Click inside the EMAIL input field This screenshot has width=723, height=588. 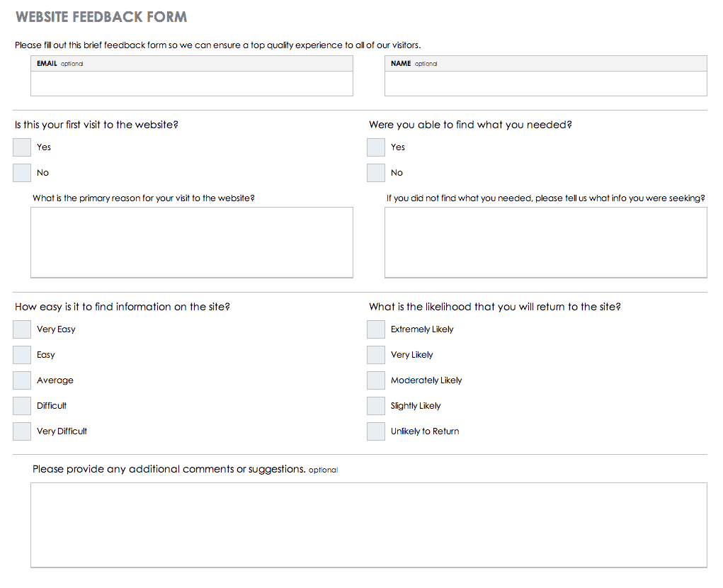click(192, 84)
